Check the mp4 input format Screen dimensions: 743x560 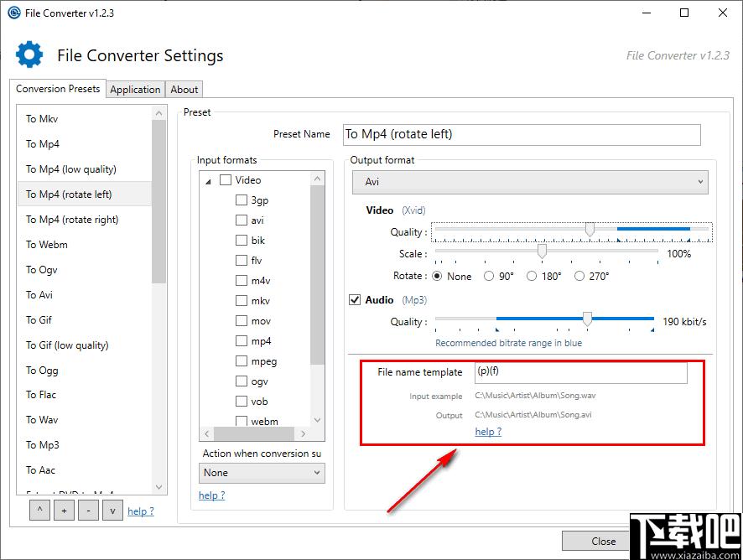click(242, 340)
